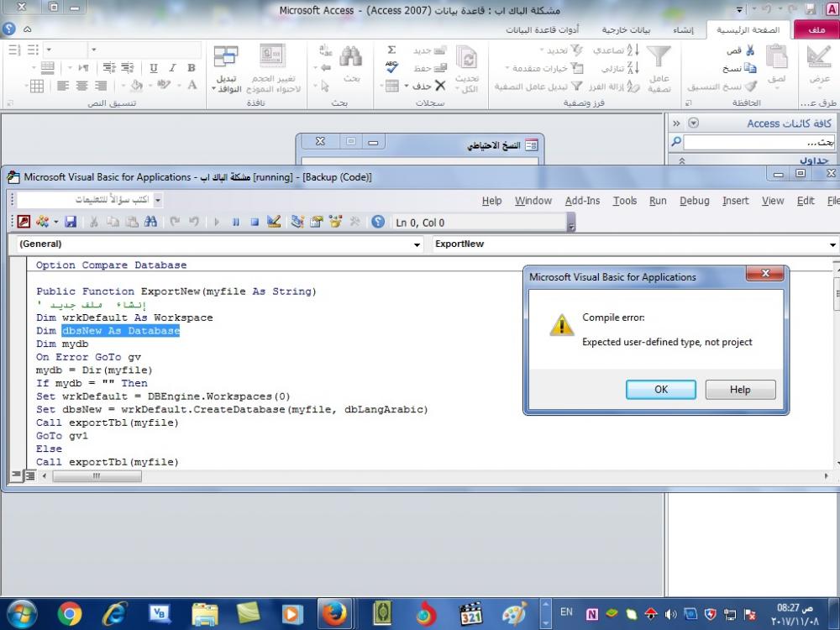Viewport: 840px width, 630px height.
Task: Toggle Procedure View button at bottom-left
Action: point(17,476)
